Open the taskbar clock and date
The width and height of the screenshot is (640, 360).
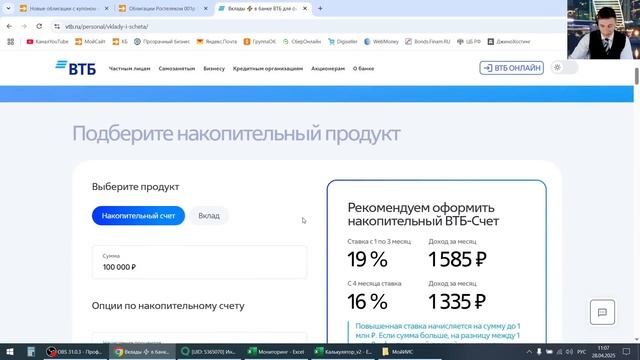pyautogui.click(x=603, y=352)
